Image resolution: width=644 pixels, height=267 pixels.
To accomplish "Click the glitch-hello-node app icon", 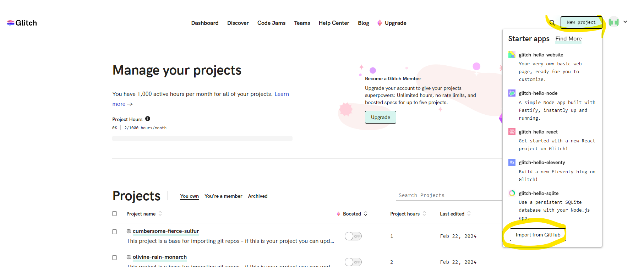I will (x=512, y=93).
